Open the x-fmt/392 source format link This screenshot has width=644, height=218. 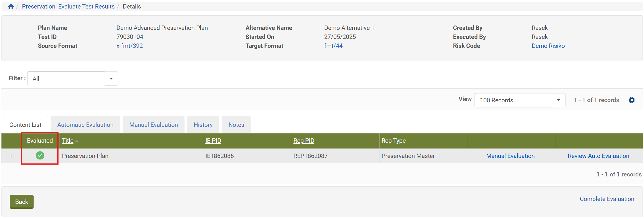(x=130, y=46)
